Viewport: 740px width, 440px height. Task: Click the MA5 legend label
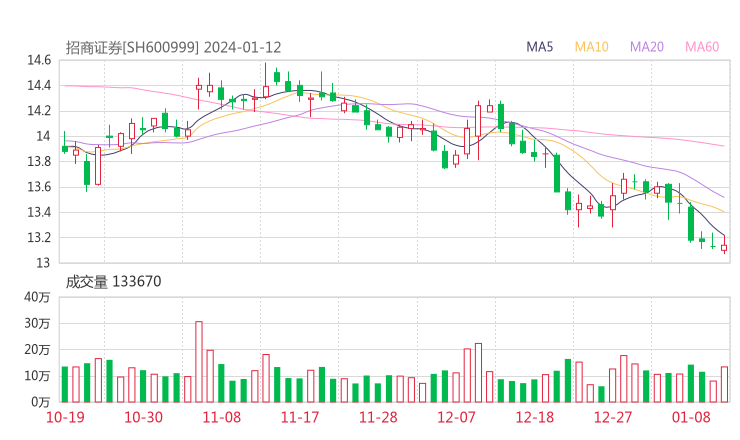[539, 47]
